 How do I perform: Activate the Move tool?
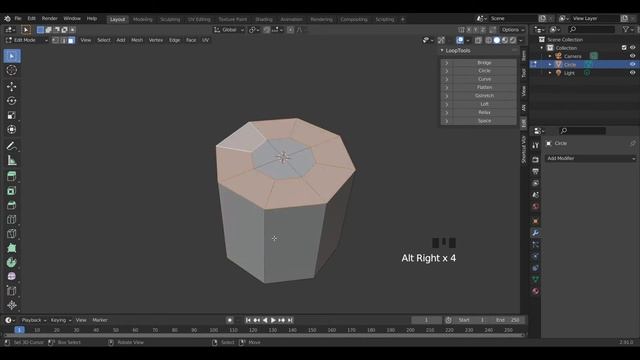tap(12, 86)
